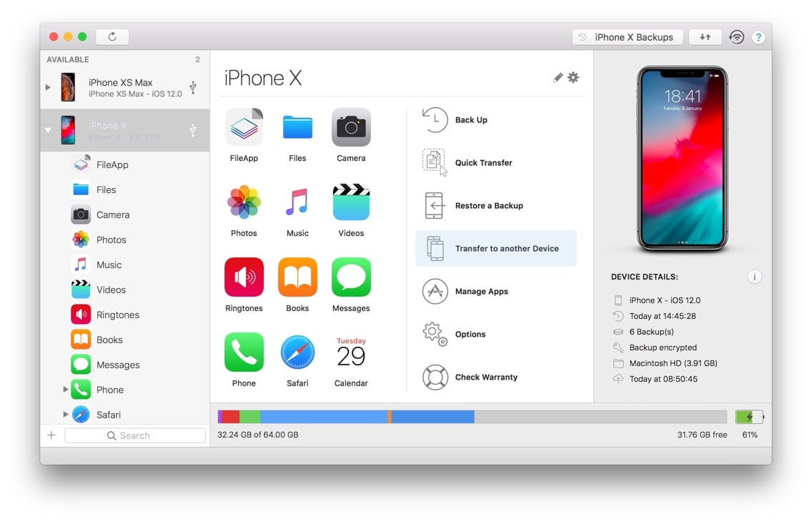Click 'iPhone X - iOS 12.0' detail
Screen dimensions: 812x522
665,300
